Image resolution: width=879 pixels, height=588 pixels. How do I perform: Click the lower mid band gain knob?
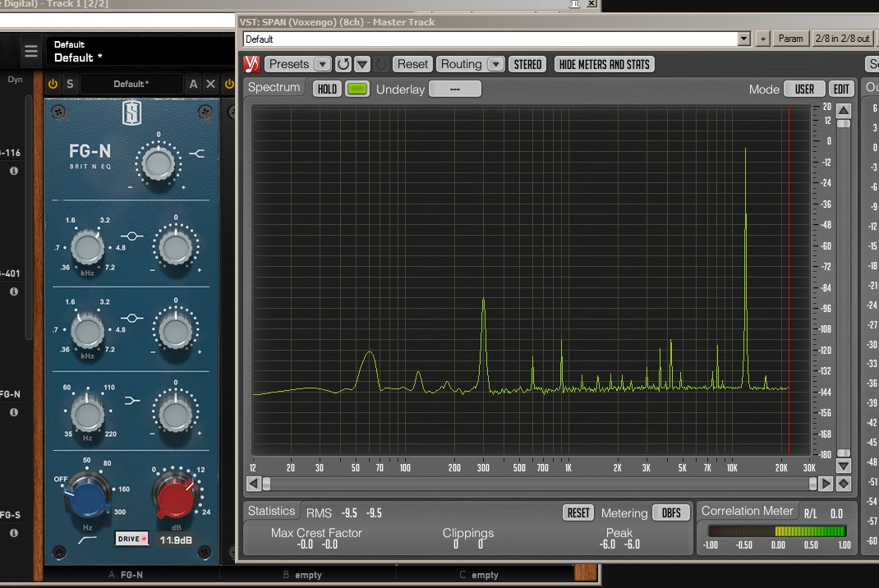[x=176, y=331]
